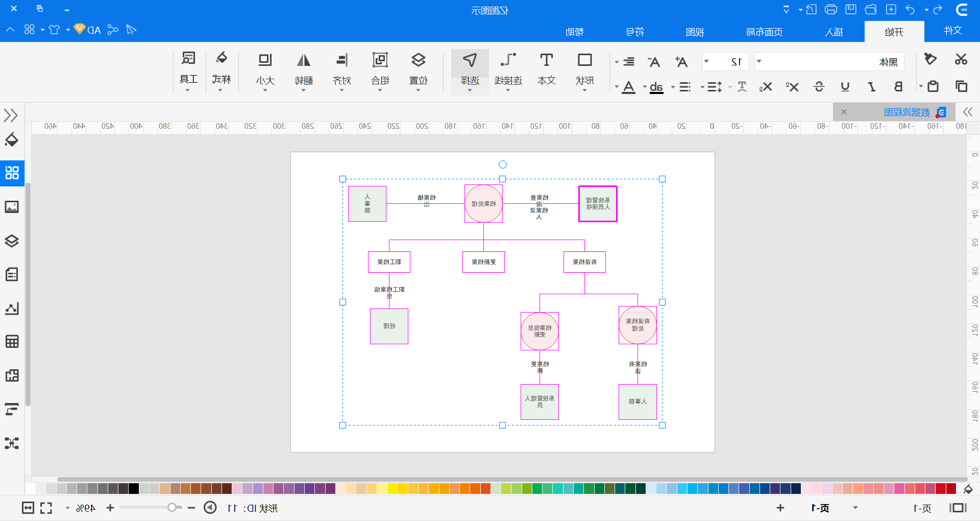This screenshot has height=521, width=980.
Task: Click the zoom in plus button
Action: (x=110, y=508)
